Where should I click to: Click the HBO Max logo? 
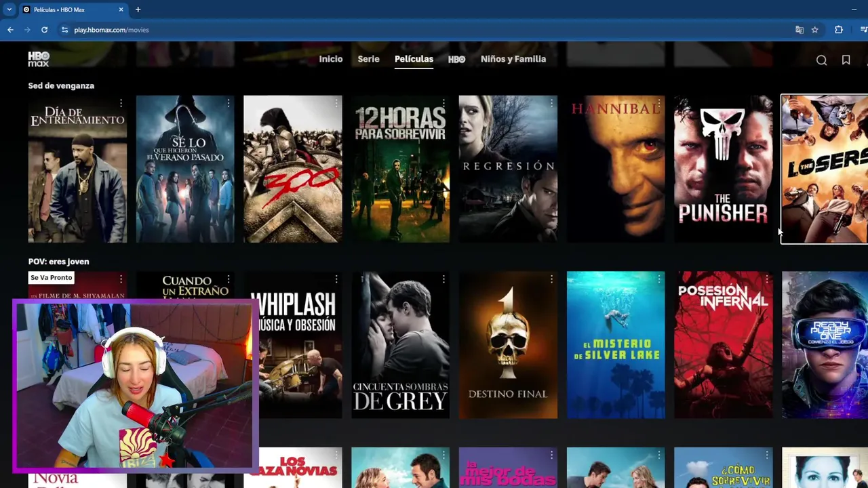[x=39, y=59]
